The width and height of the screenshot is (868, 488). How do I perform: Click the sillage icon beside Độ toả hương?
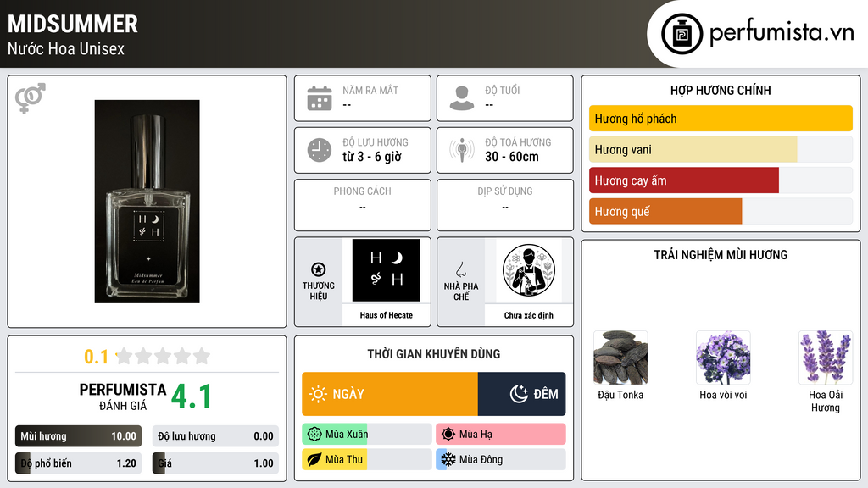click(x=462, y=150)
